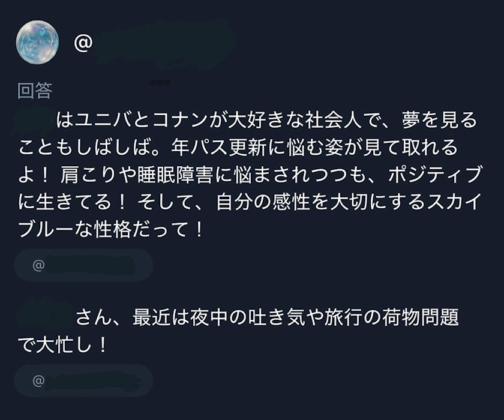This screenshot has height=420, width=504.
Task: Click the text で大忙し！
Action: (62, 344)
